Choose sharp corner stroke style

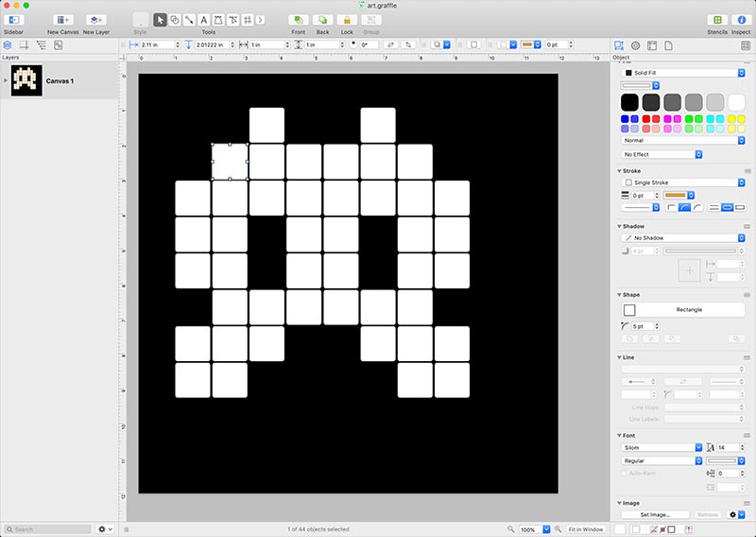[x=671, y=207]
